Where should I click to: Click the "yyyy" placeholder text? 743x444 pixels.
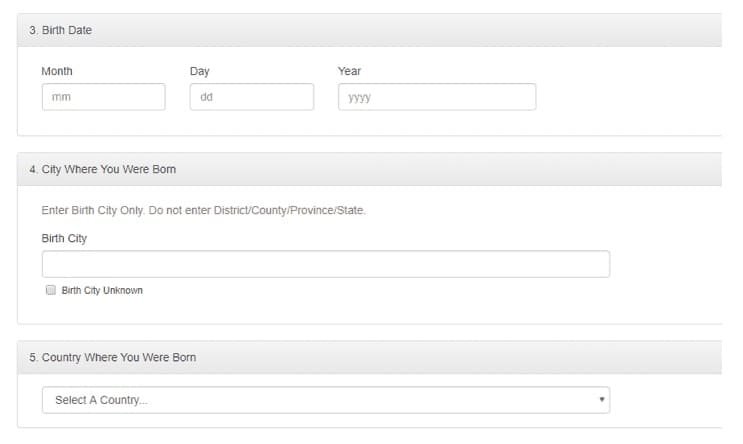point(359,97)
